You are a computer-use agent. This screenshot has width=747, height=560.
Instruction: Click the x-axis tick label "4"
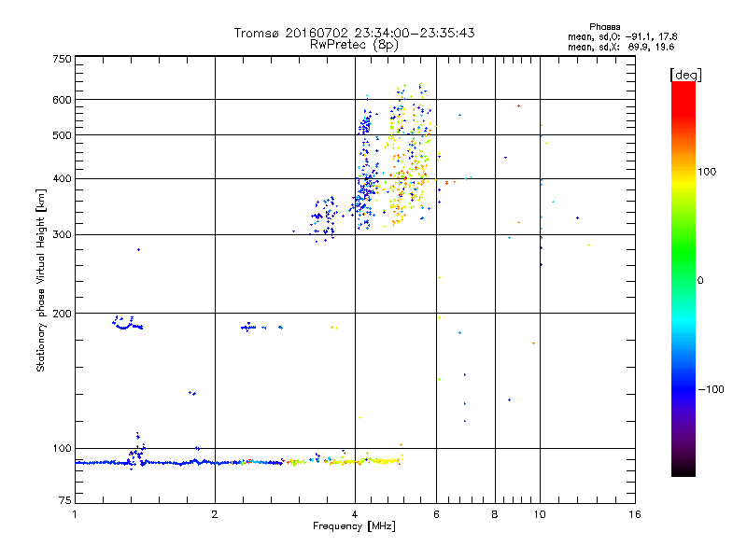pyautogui.click(x=355, y=514)
